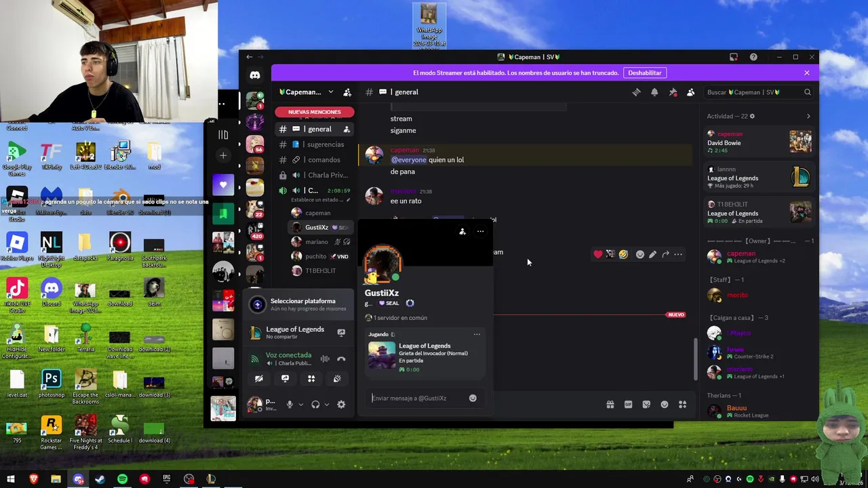
Task: Expand microphone input options arrow
Action: pyautogui.click(x=300, y=405)
